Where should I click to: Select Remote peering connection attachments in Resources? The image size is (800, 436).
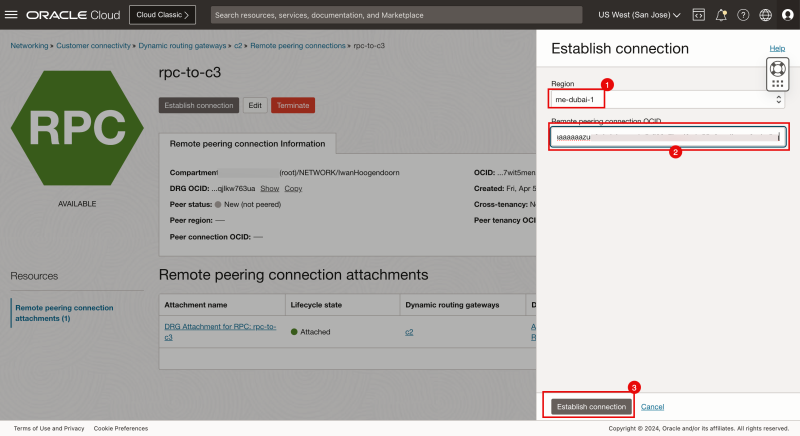coord(65,312)
